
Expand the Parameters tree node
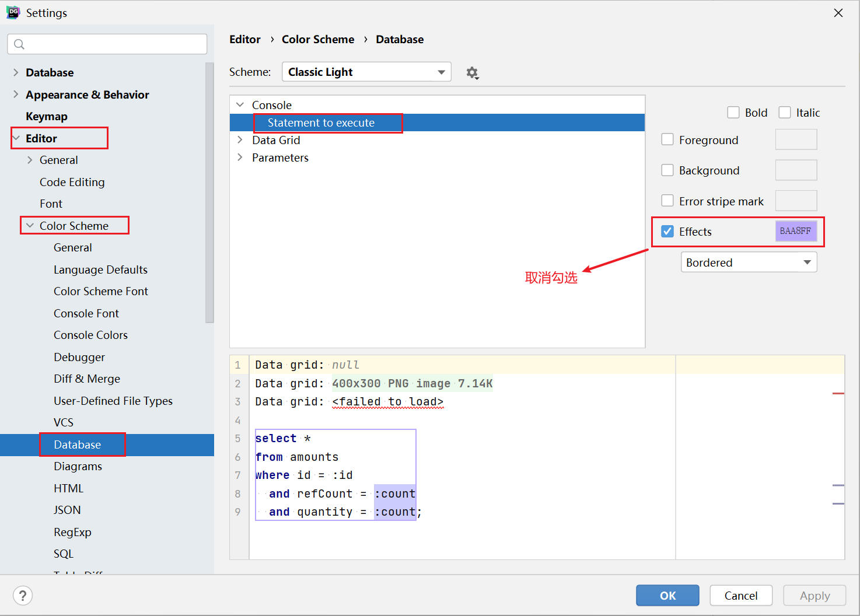point(240,157)
